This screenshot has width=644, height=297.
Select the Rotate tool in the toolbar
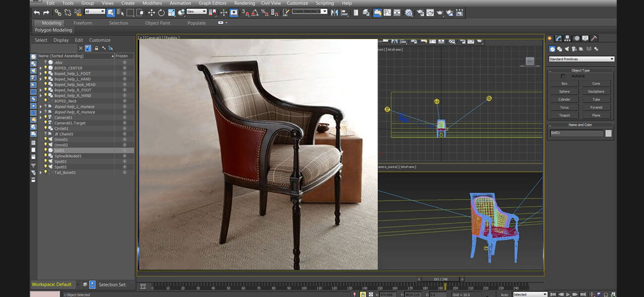pyautogui.click(x=161, y=12)
